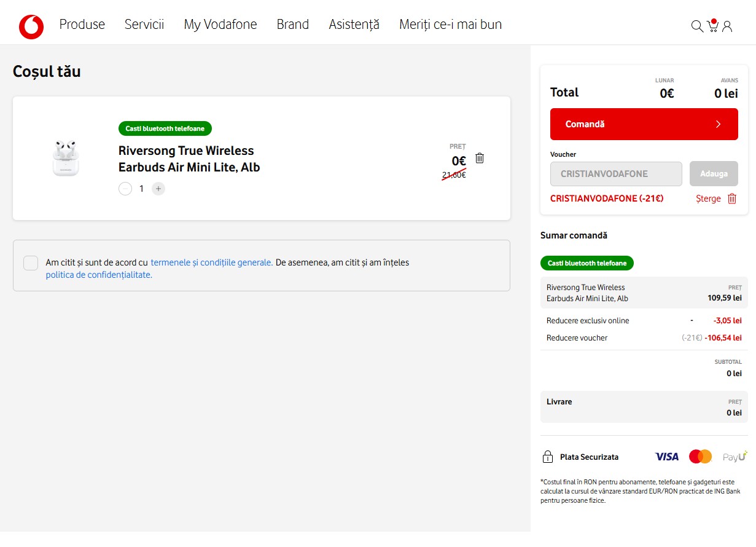Open the My Vodafone menu
This screenshot has height=547, width=756.
pyautogui.click(x=220, y=25)
